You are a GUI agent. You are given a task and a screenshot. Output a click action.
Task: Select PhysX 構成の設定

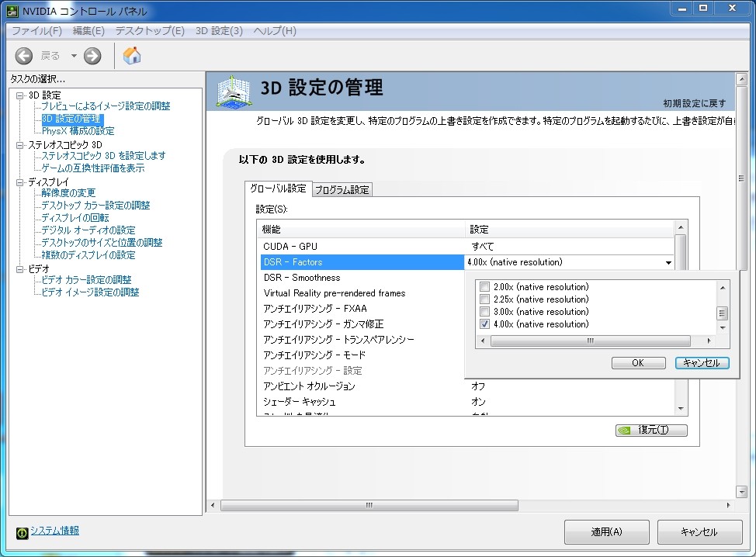78,131
